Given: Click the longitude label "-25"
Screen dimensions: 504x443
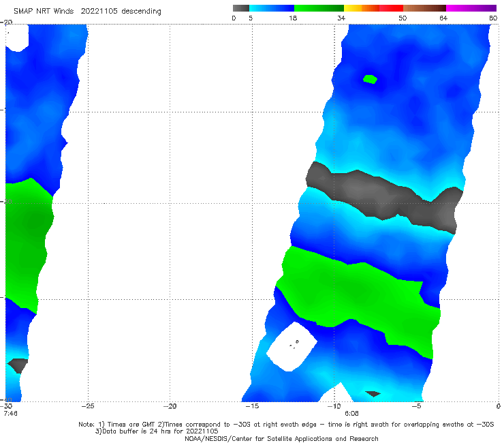Looking at the screenshot, I should tap(88, 406).
